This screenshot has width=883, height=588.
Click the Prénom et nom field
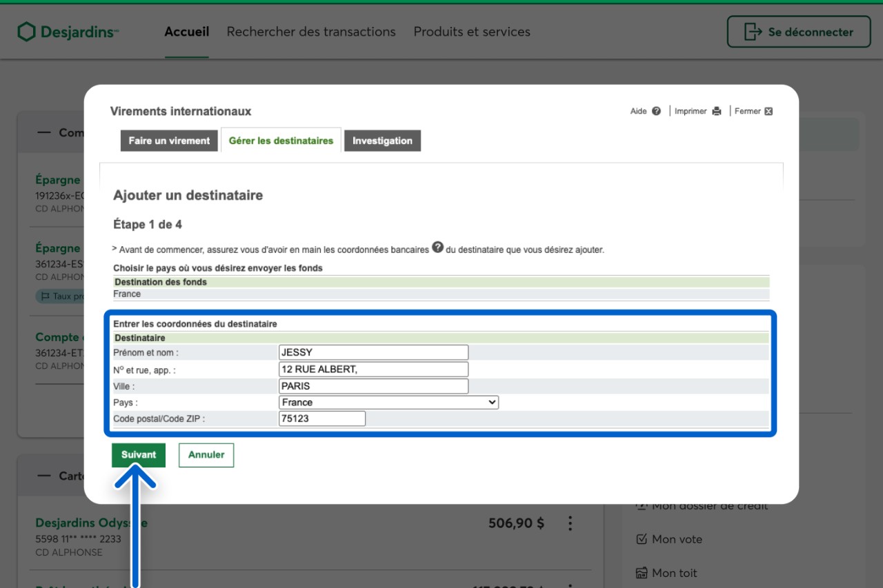(x=373, y=352)
